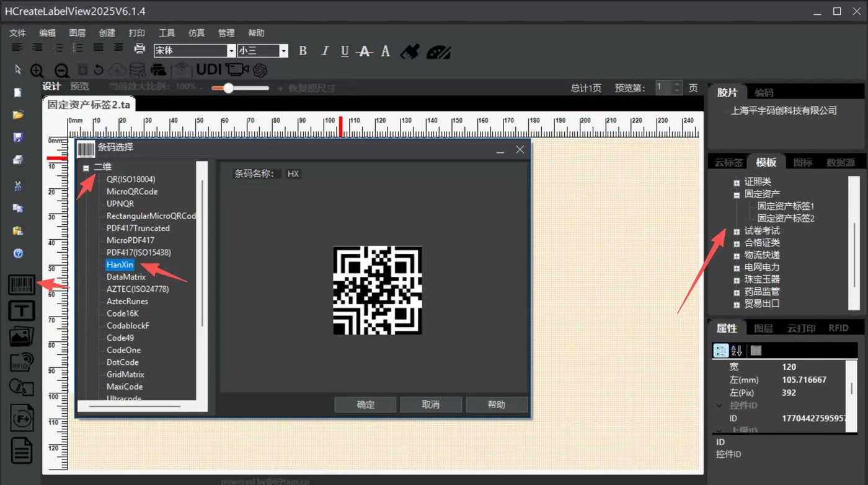Click the paste clipboard icon
This screenshot has height=485, width=868.
tap(18, 230)
